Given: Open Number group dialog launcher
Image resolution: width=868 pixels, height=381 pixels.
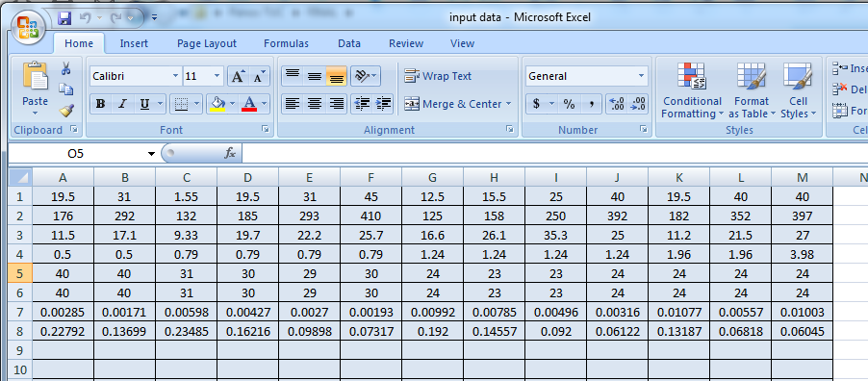Looking at the screenshot, I should [x=643, y=130].
